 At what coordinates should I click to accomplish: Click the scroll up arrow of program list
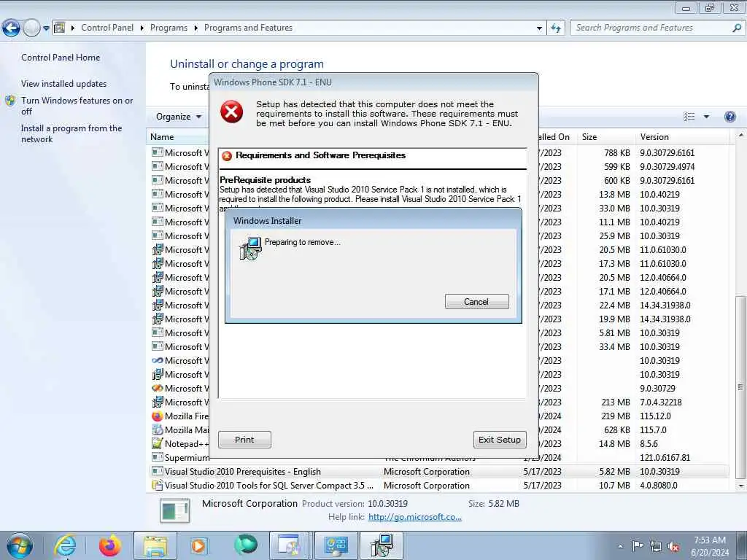(x=740, y=135)
